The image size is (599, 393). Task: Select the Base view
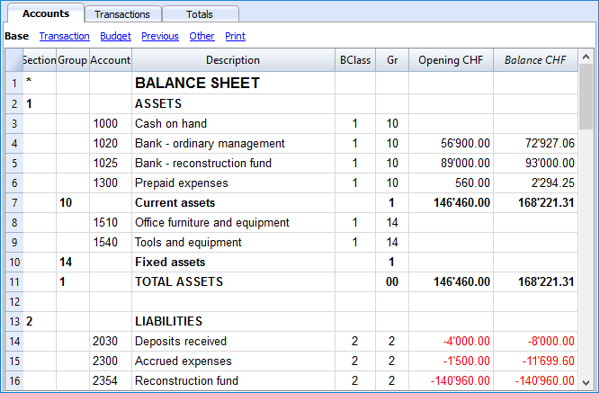[x=17, y=36]
